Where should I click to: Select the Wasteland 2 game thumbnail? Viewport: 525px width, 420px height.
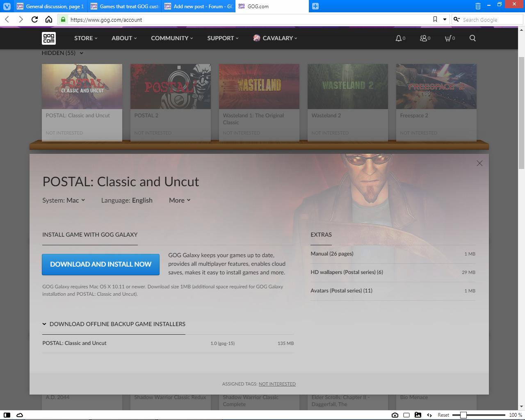coord(348,87)
